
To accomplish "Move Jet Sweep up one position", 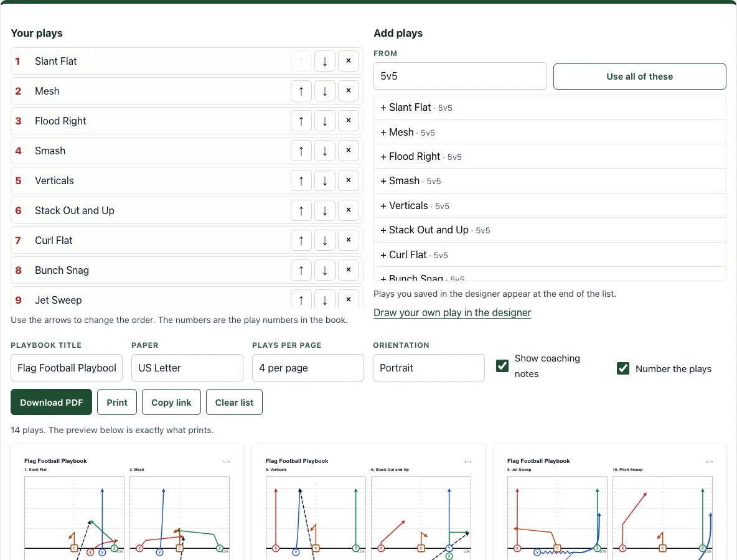I will (301, 299).
